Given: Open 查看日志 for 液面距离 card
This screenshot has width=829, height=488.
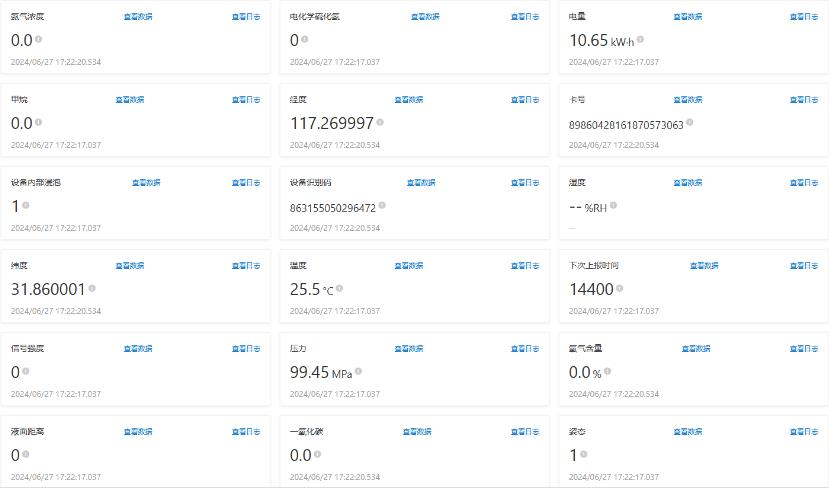Looking at the screenshot, I should coord(246,432).
